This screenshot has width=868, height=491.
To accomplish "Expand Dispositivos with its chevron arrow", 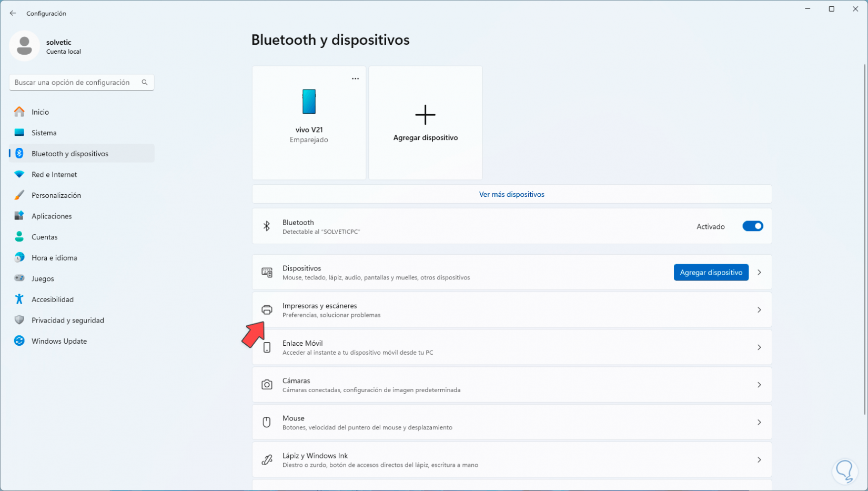I will [x=759, y=273].
